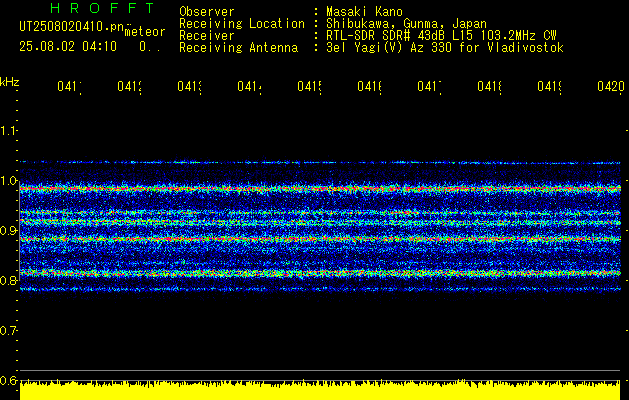Screen dimensions: 629x400
Task: Click the 1.1 kHz axis label
Action: tap(8, 130)
